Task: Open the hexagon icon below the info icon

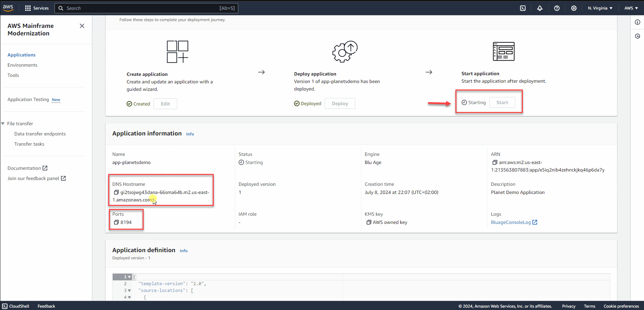Action: click(638, 36)
